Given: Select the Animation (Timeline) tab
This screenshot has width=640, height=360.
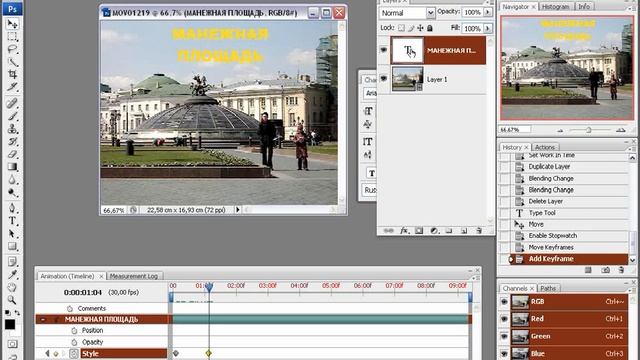Looking at the screenshot, I should [x=67, y=276].
